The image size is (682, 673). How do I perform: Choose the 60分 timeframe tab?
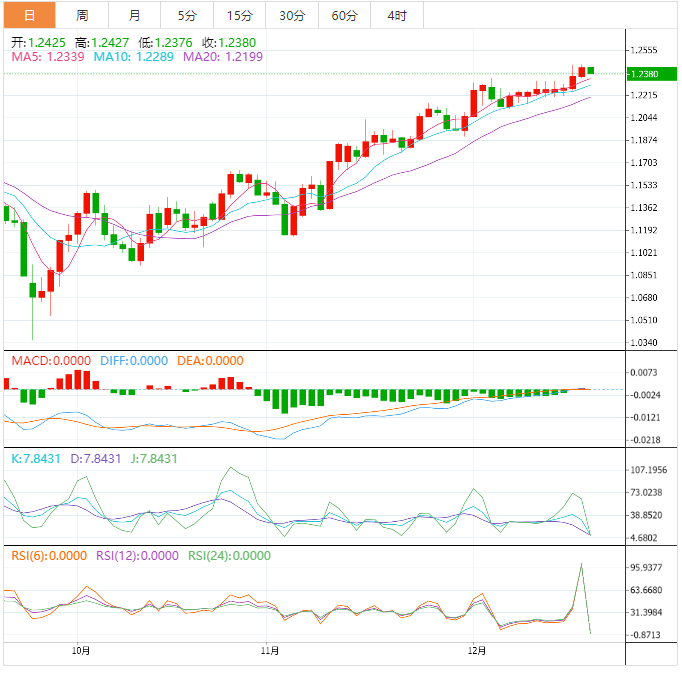tap(344, 15)
